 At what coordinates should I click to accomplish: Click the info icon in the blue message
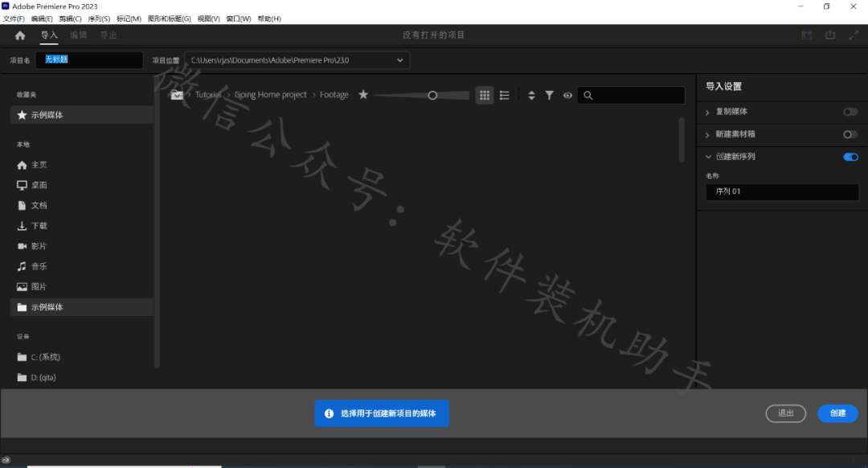point(329,413)
